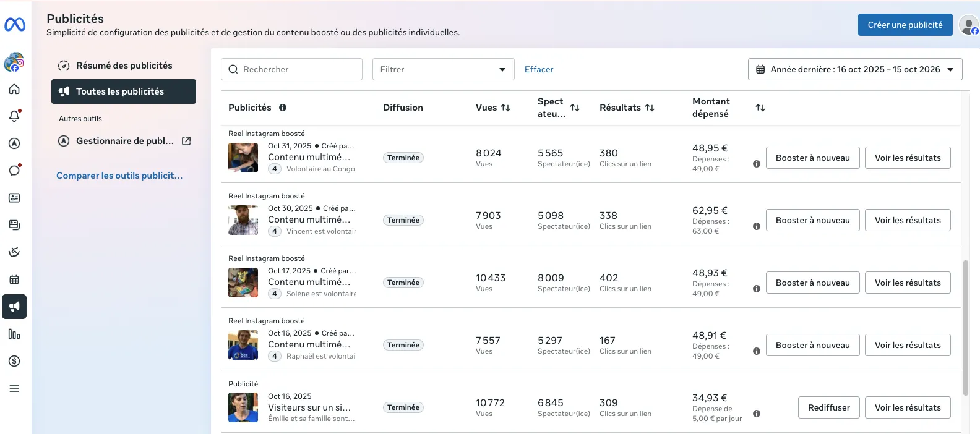Open the Insights bar chart icon

[x=14, y=334]
